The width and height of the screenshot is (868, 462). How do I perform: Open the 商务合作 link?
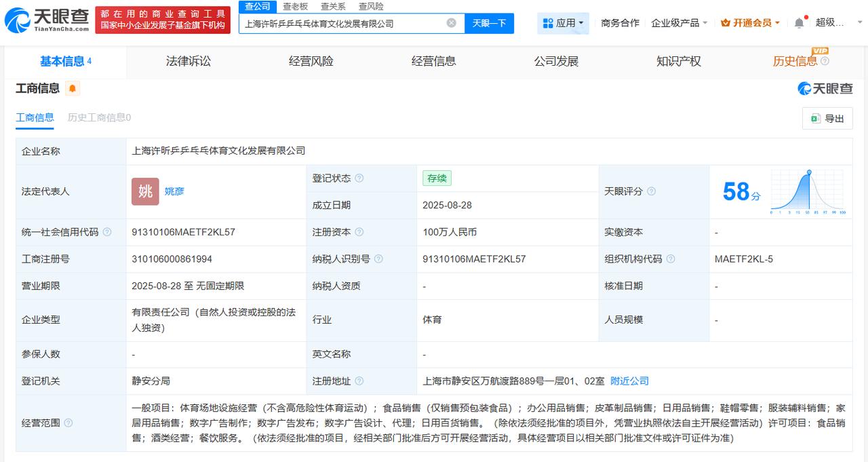click(620, 23)
